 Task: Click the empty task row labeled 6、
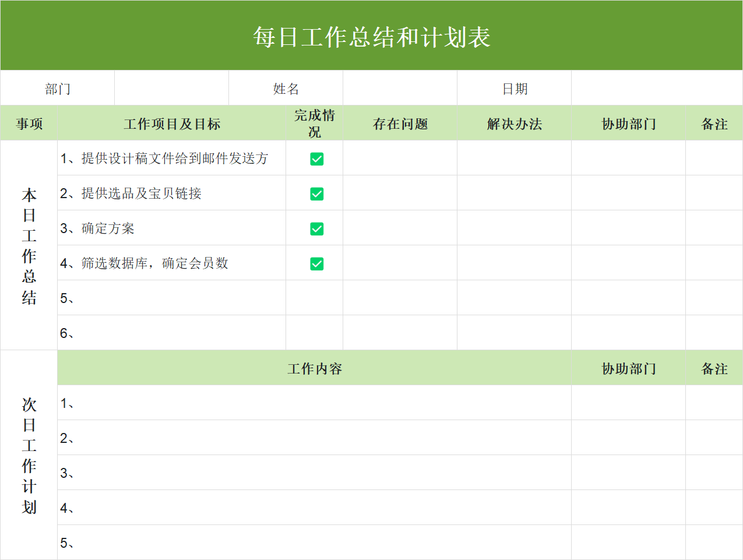171,333
